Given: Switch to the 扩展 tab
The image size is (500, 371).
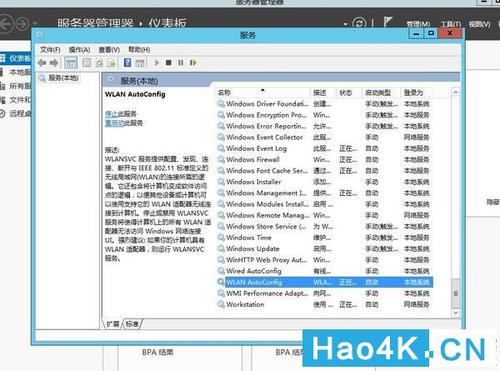Looking at the screenshot, I should click(x=113, y=324).
